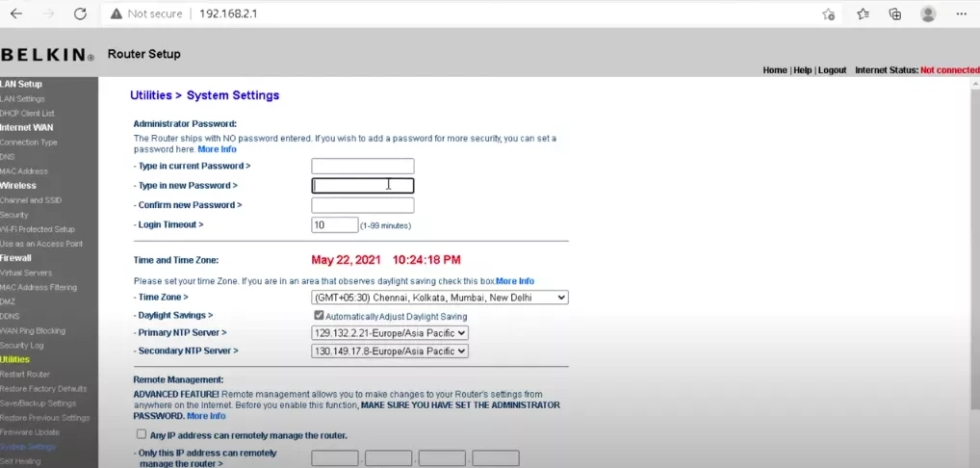Screen dimensions: 980x468
Task: Open Self Healing in the sidebar
Action: pos(20,461)
